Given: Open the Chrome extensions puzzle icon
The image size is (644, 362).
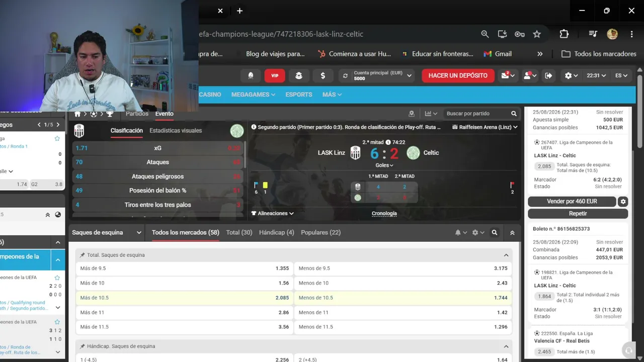Looking at the screenshot, I should pos(564,34).
